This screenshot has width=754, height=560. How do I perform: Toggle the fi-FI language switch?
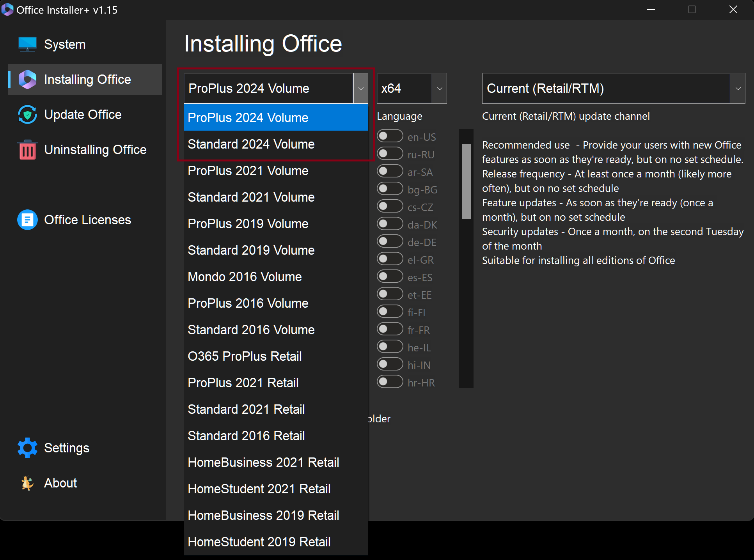pyautogui.click(x=390, y=312)
